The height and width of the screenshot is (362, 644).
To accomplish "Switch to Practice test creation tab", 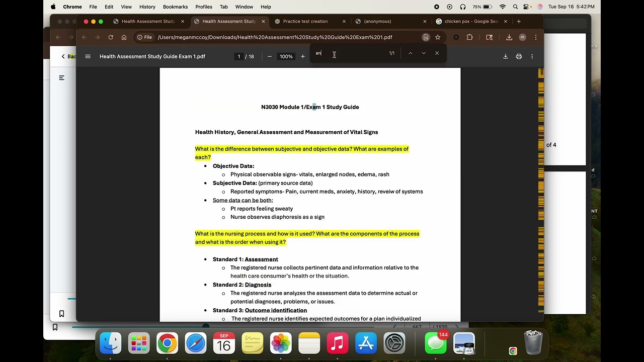I will (310, 21).
